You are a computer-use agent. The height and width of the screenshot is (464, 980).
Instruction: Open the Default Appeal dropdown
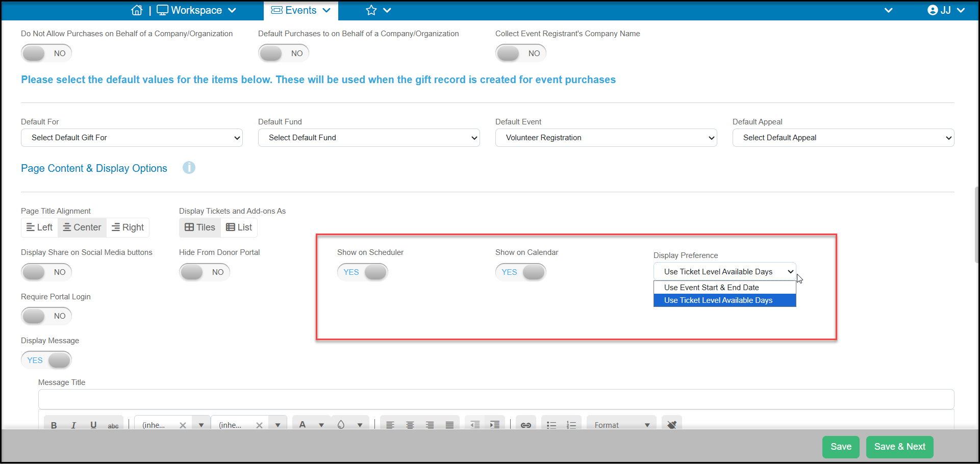(x=843, y=138)
